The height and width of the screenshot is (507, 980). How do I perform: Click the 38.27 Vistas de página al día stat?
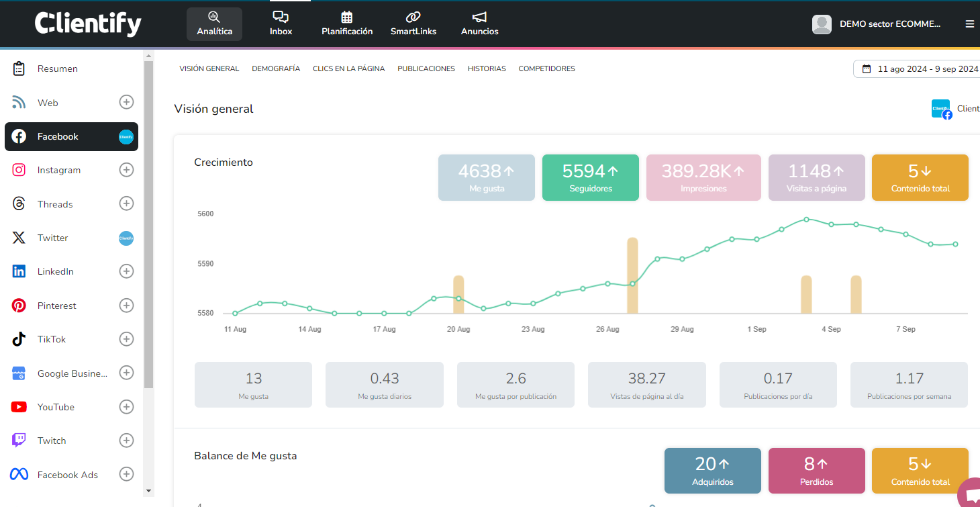[647, 385]
